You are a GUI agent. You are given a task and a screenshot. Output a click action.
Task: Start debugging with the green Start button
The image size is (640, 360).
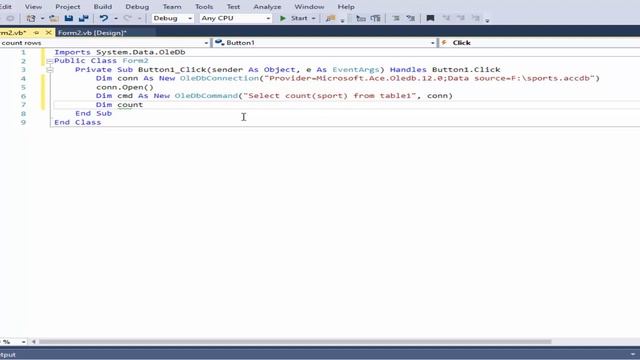click(294, 18)
